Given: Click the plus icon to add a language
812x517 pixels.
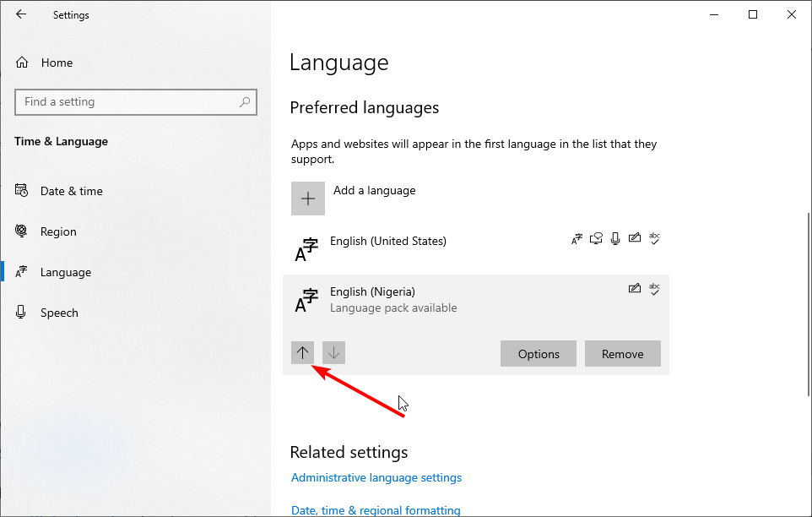Looking at the screenshot, I should tap(307, 199).
